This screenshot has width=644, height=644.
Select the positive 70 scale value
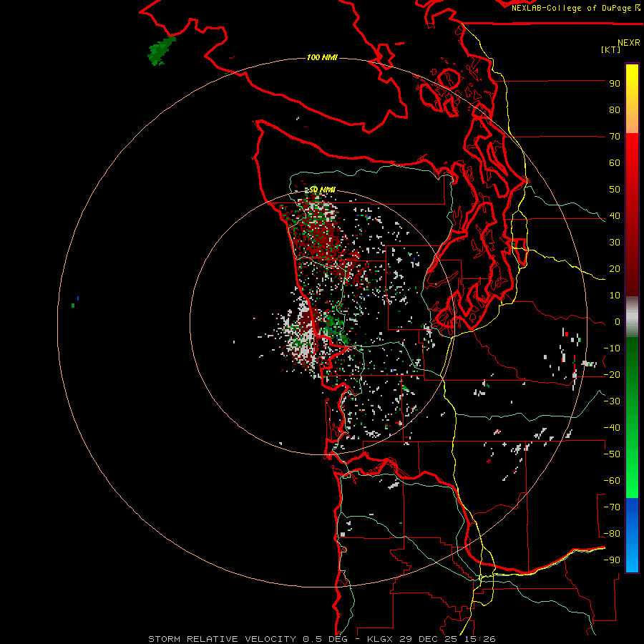click(615, 137)
